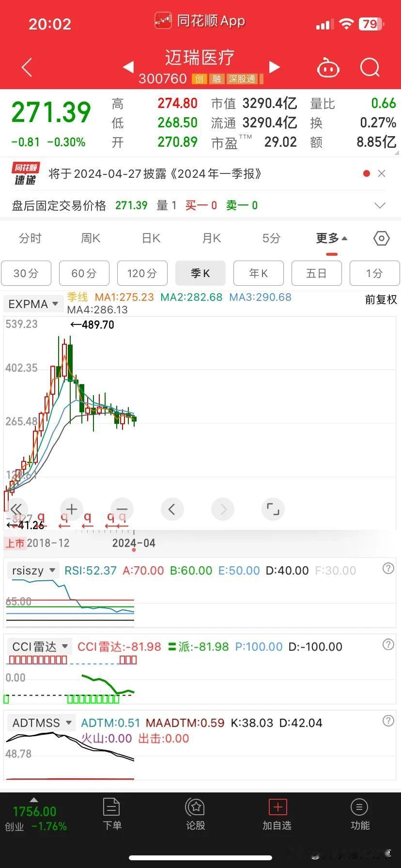Switch to next stock with right triangle
This screenshot has height=868, width=401.
[x=274, y=67]
